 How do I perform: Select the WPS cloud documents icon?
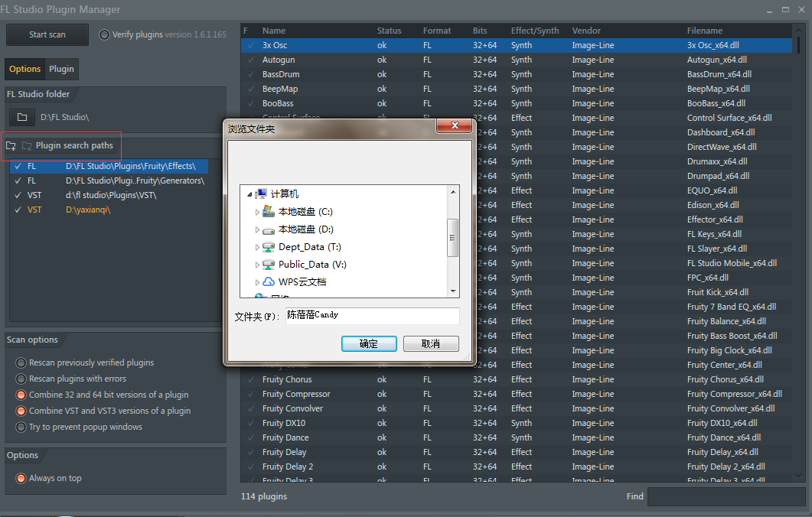click(x=269, y=282)
